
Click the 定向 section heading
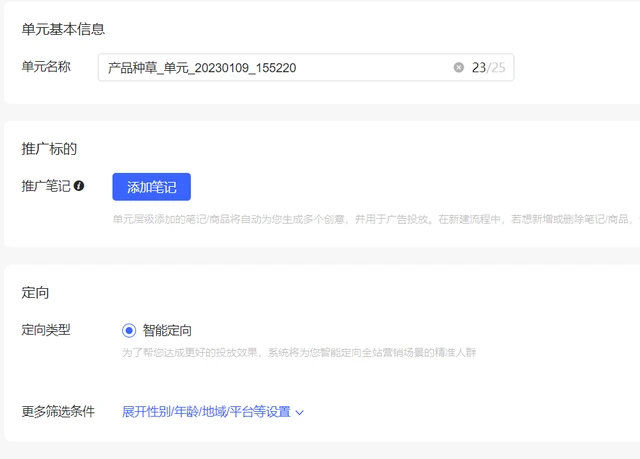click(36, 292)
